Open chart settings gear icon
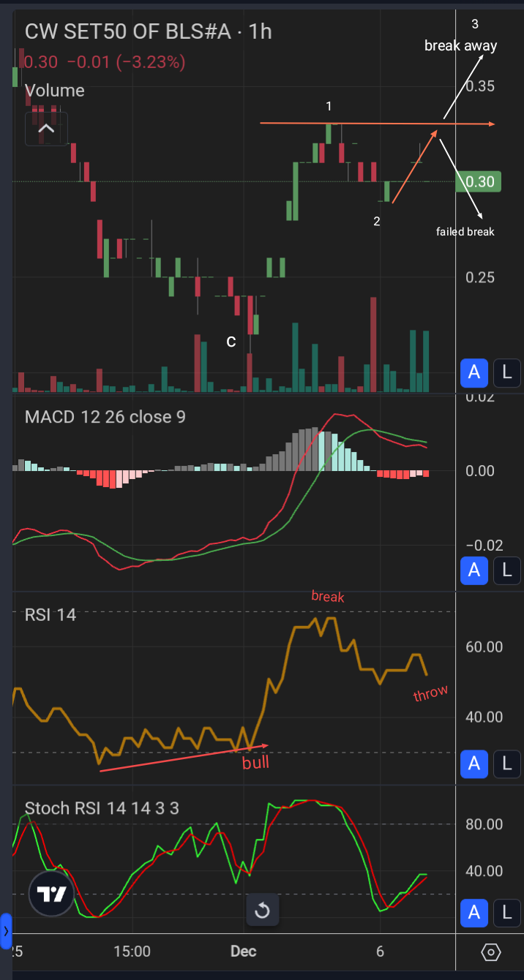Image resolution: width=524 pixels, height=980 pixels. point(491,952)
